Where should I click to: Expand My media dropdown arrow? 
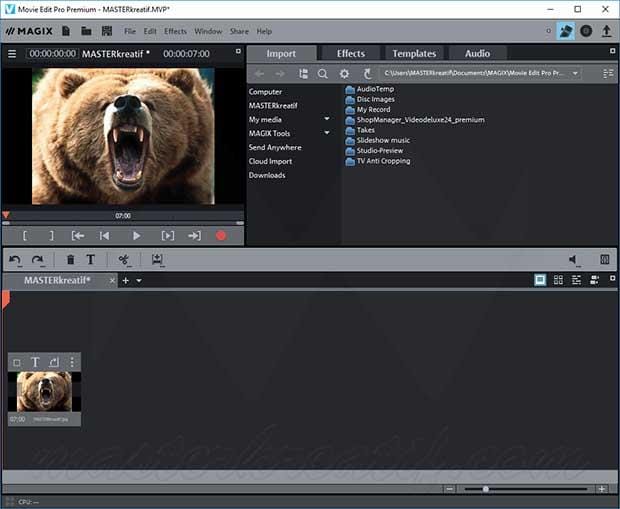point(327,119)
